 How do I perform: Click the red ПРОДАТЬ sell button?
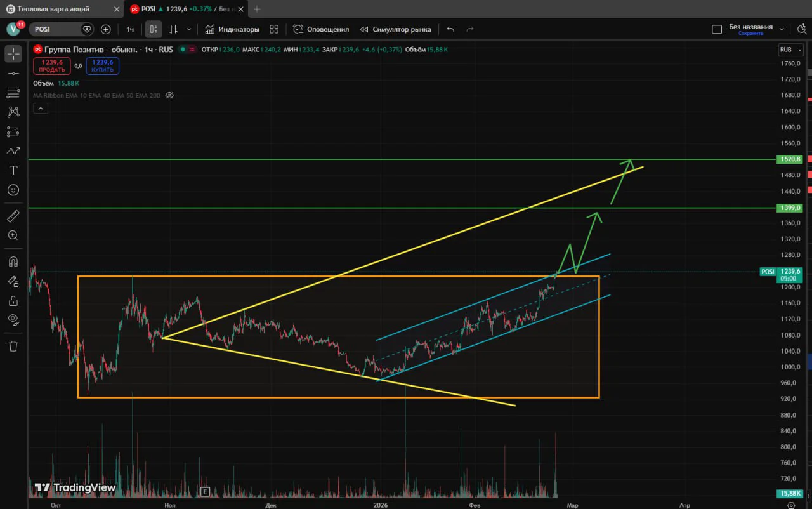pyautogui.click(x=52, y=66)
